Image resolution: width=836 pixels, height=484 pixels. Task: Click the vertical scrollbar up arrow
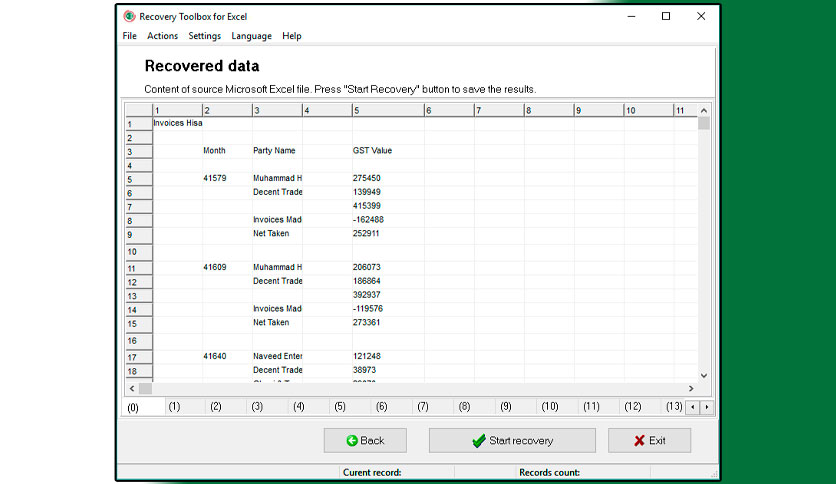point(704,110)
